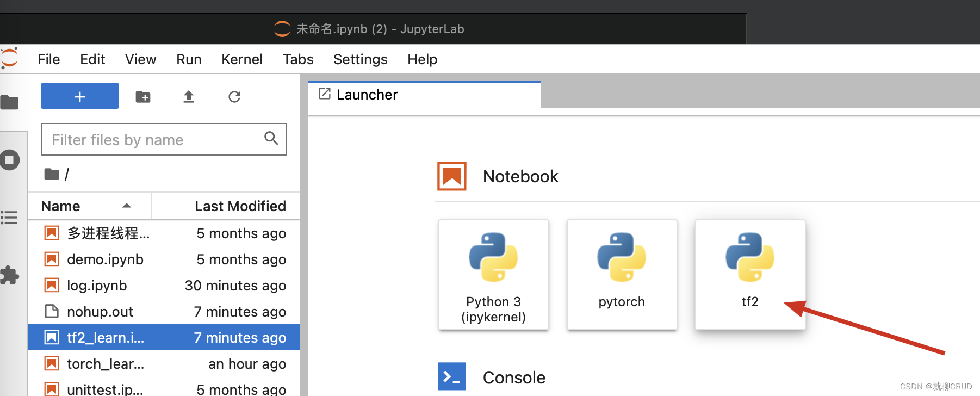Click file icon beside nohup.out
Viewport: 980px width, 396px height.
point(52,311)
